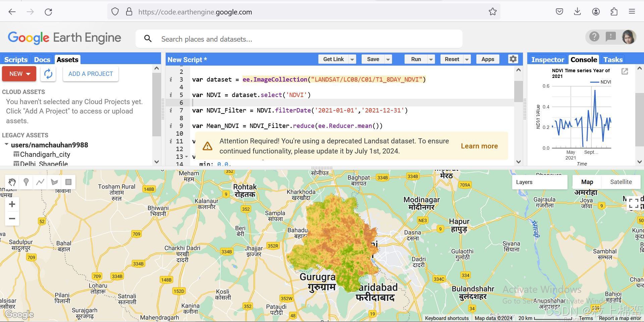Click the Console panel scrollbar thumb

point(639,119)
